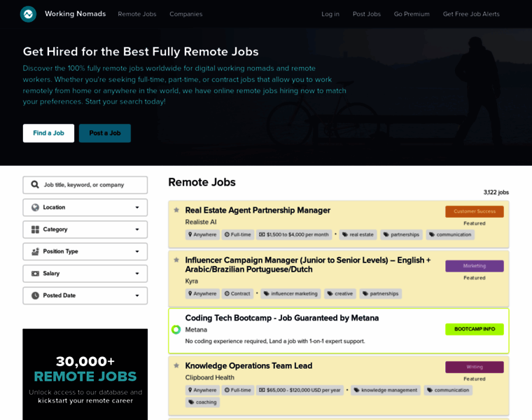Click the $1,500 to $4,000 per month salary

[x=294, y=234]
